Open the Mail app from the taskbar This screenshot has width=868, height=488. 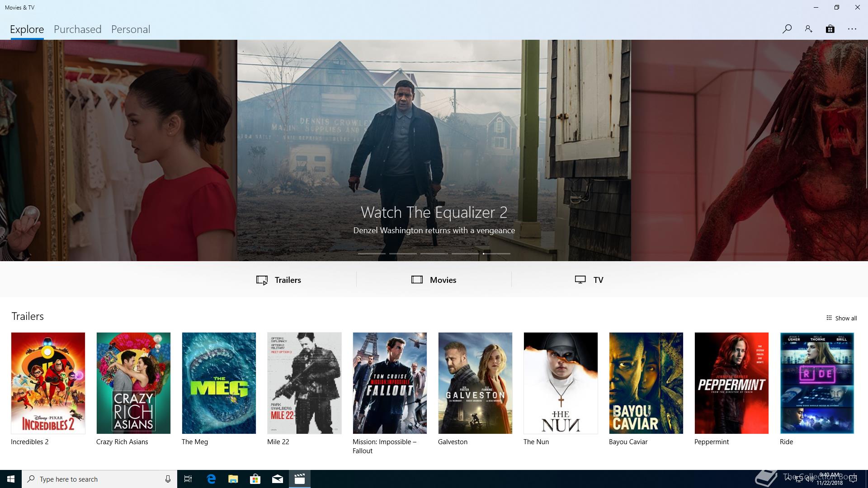tap(277, 479)
